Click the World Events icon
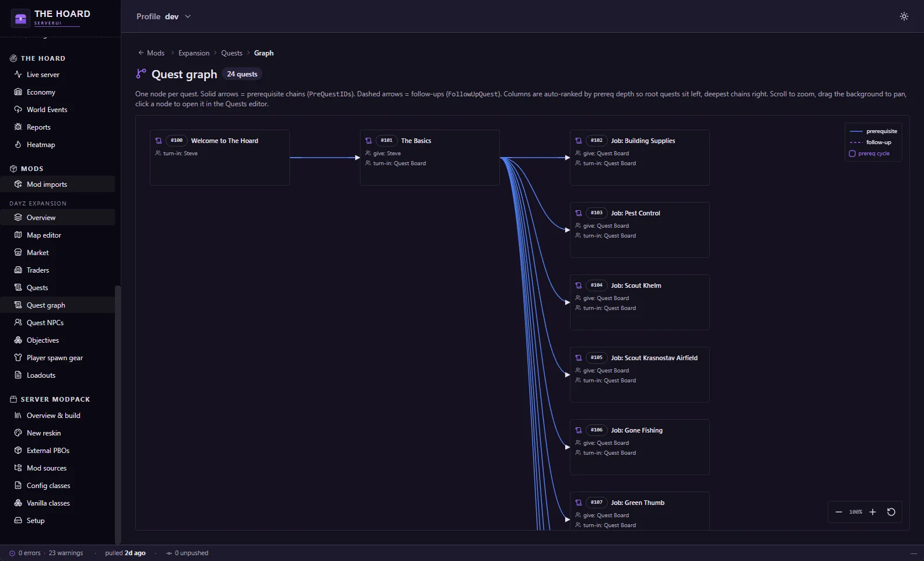This screenshot has width=924, height=561. pyautogui.click(x=18, y=110)
